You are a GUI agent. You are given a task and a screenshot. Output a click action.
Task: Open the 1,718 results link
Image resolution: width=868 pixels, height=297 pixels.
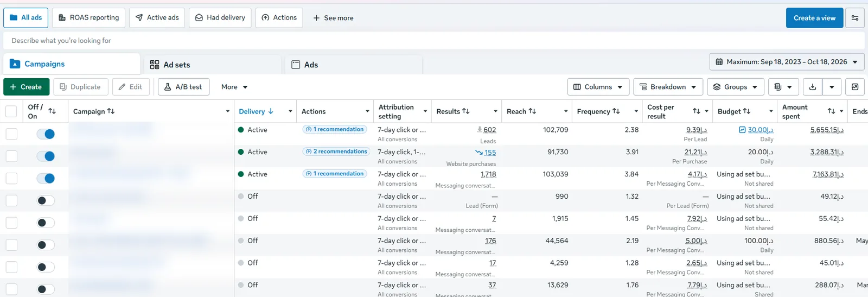tap(488, 174)
